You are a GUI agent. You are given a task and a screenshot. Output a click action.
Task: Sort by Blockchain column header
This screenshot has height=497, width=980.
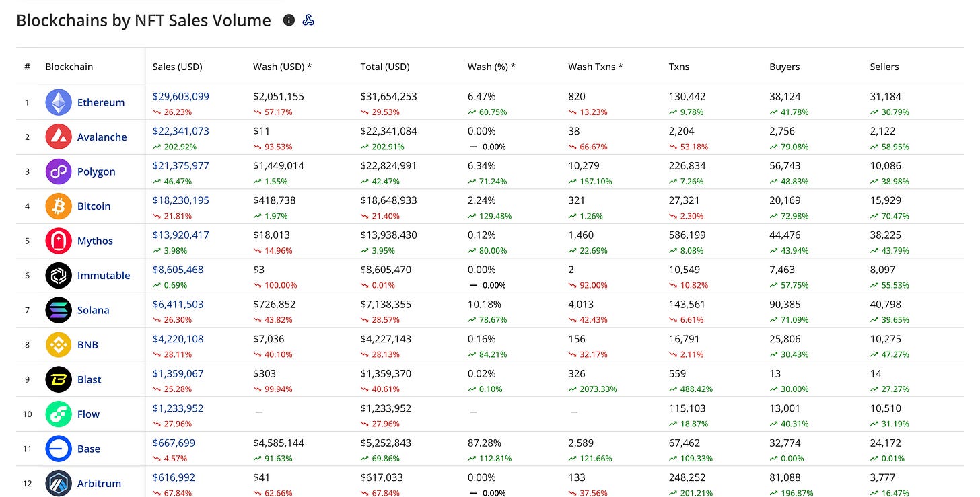69,67
